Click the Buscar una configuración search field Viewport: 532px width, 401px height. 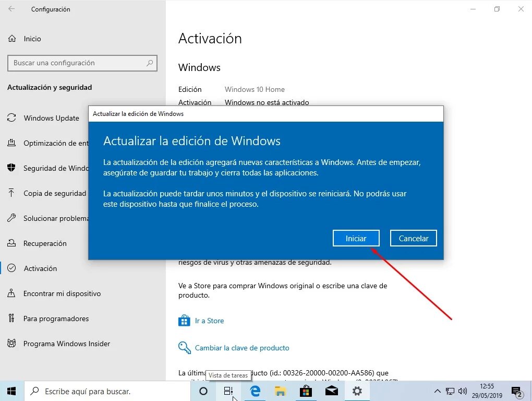pyautogui.click(x=82, y=63)
